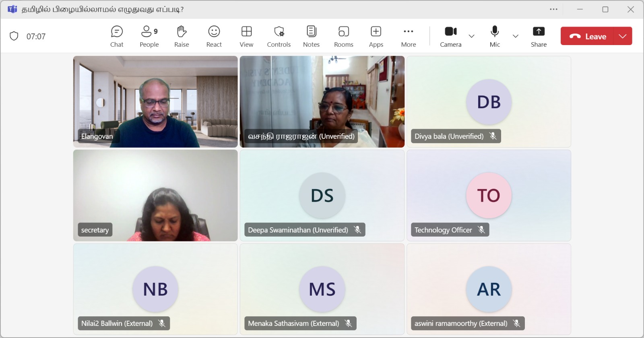This screenshot has width=644, height=338.
Task: Show the People participants list
Action: pos(149,36)
